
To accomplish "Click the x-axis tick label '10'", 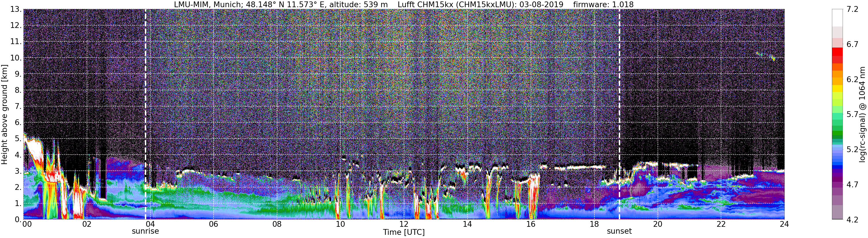I will coord(340,224).
